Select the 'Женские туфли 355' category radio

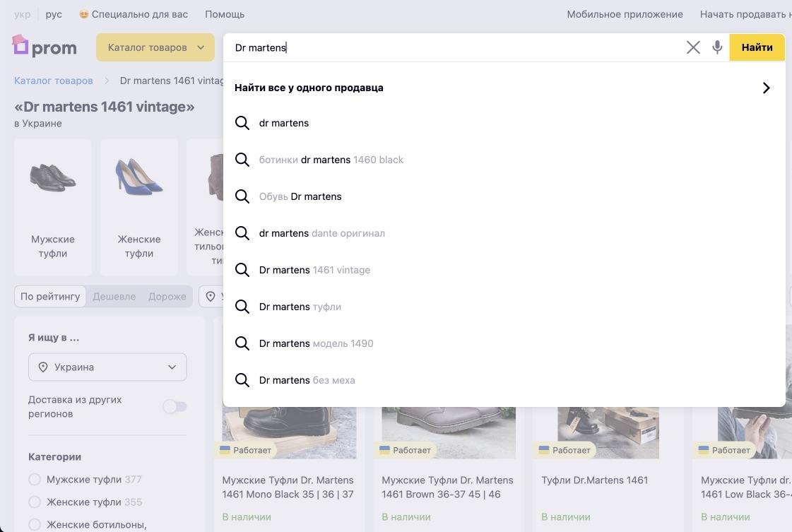click(x=35, y=502)
